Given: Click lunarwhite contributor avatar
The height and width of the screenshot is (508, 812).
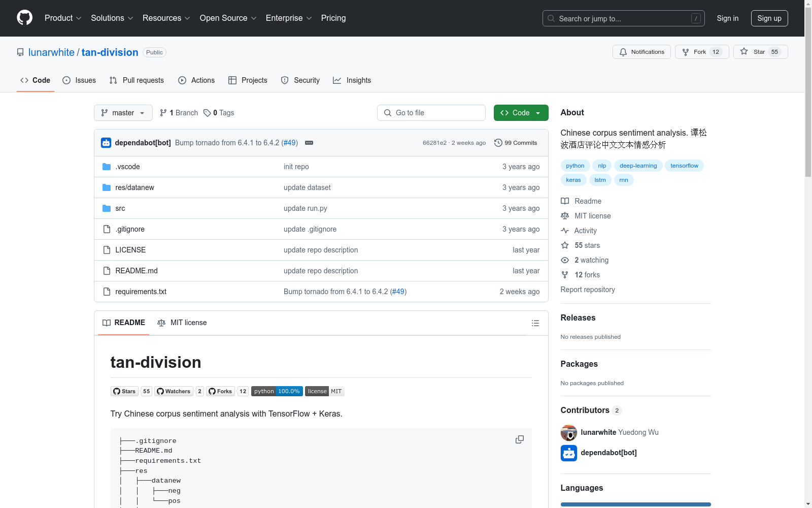Looking at the screenshot, I should pos(569,432).
